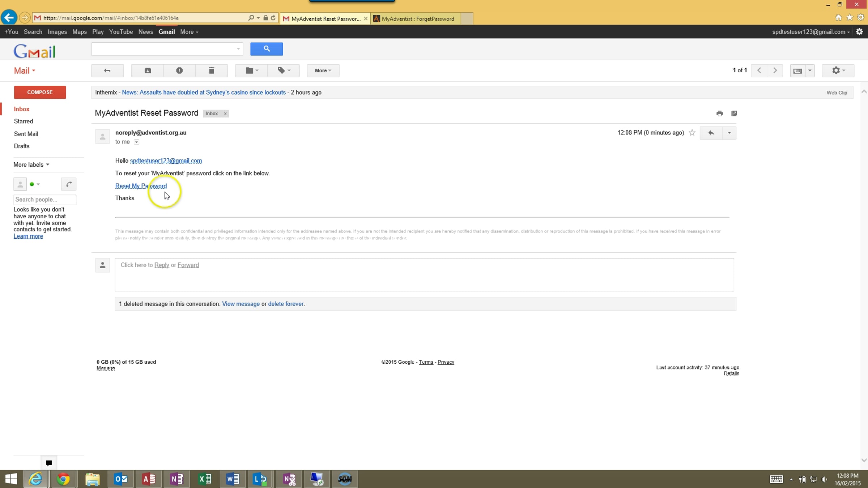Click Forward in the response box
The image size is (868, 488).
click(x=188, y=265)
